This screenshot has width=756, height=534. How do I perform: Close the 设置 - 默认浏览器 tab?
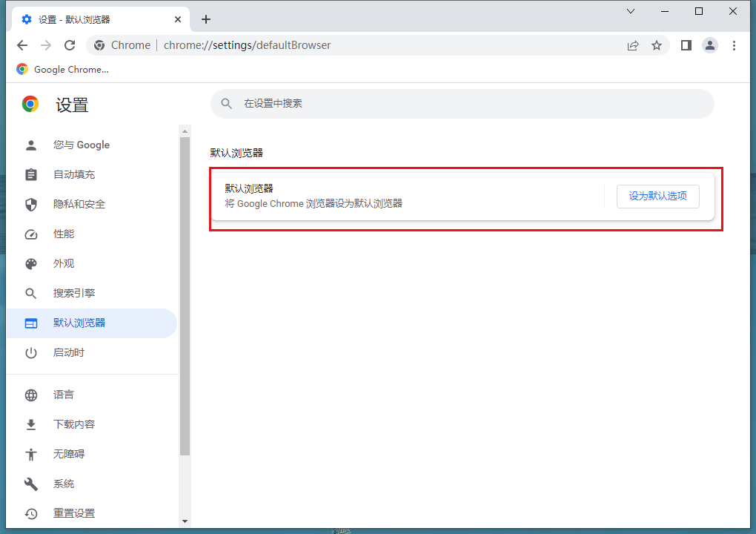tap(178, 19)
